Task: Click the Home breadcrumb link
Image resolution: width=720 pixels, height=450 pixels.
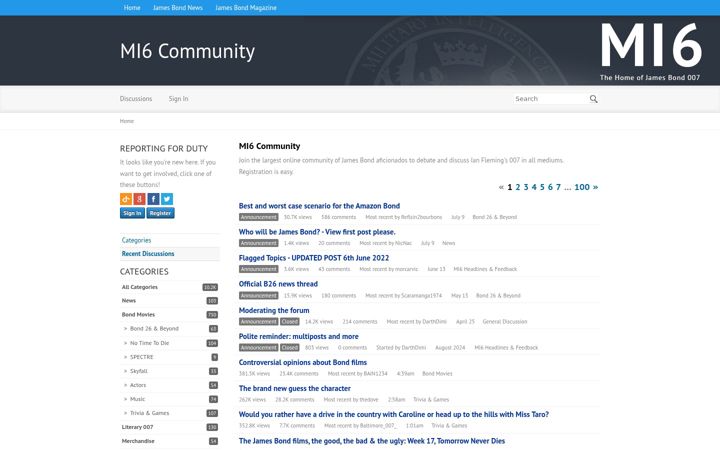Action: [127, 121]
